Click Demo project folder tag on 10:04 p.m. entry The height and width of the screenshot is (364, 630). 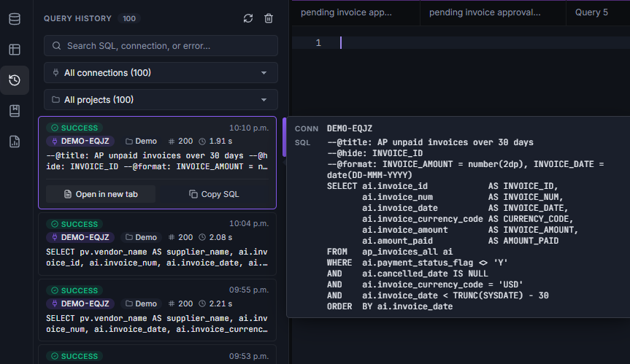click(141, 237)
